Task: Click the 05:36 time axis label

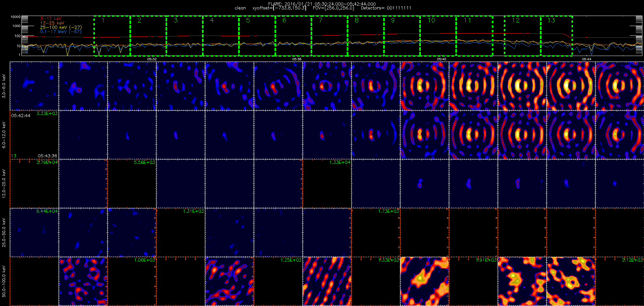Action: (x=297, y=59)
